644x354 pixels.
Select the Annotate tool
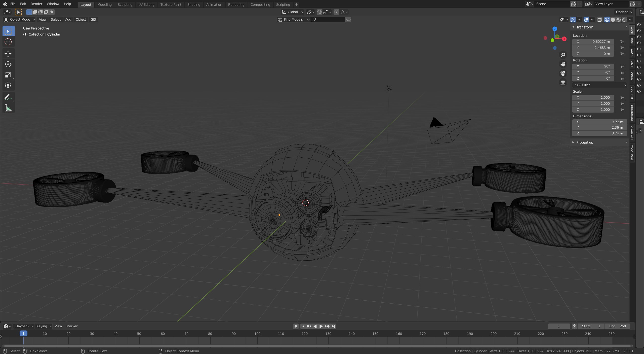pos(8,97)
